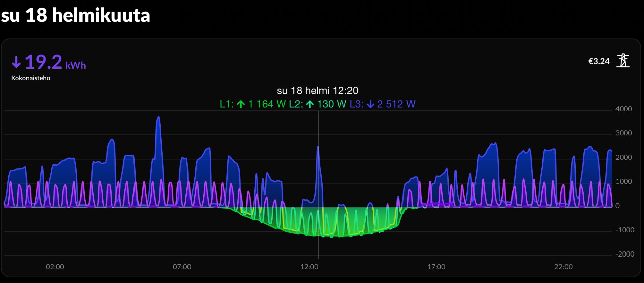Click the 22:00 time axis label
Image resolution: width=644 pixels, height=283 pixels.
coord(563,267)
